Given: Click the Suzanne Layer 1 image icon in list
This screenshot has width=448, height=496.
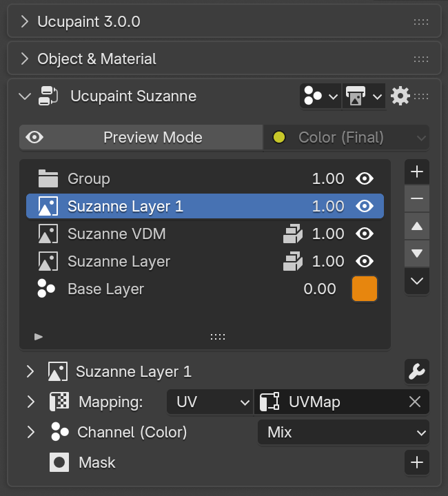Looking at the screenshot, I should [48, 206].
